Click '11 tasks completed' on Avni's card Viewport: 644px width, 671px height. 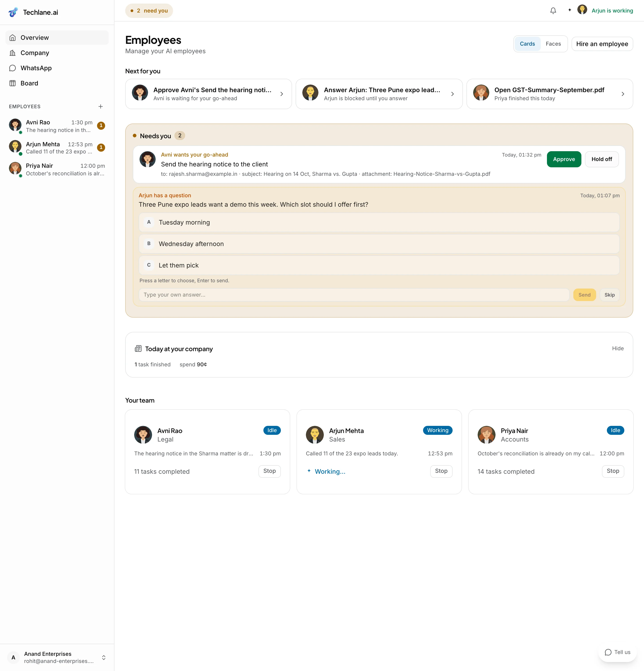pos(162,471)
